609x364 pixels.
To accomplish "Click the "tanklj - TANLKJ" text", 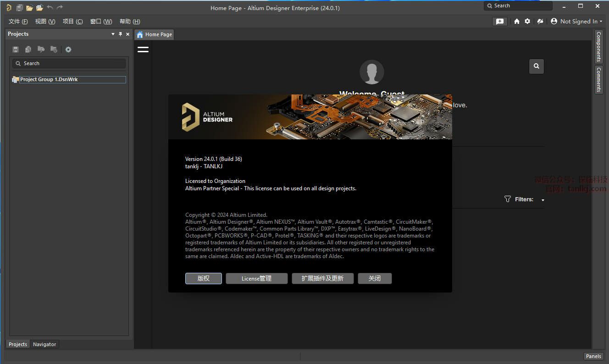I will tap(204, 166).
